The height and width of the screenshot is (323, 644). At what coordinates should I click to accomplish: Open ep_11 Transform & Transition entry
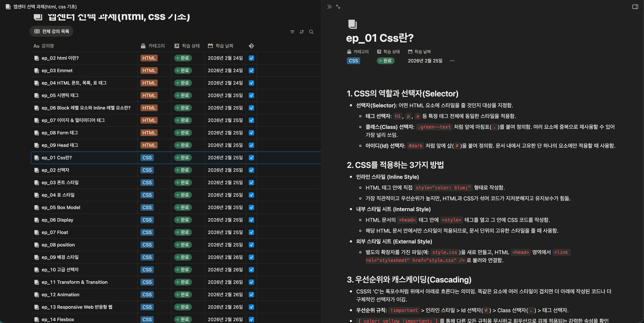(74, 282)
